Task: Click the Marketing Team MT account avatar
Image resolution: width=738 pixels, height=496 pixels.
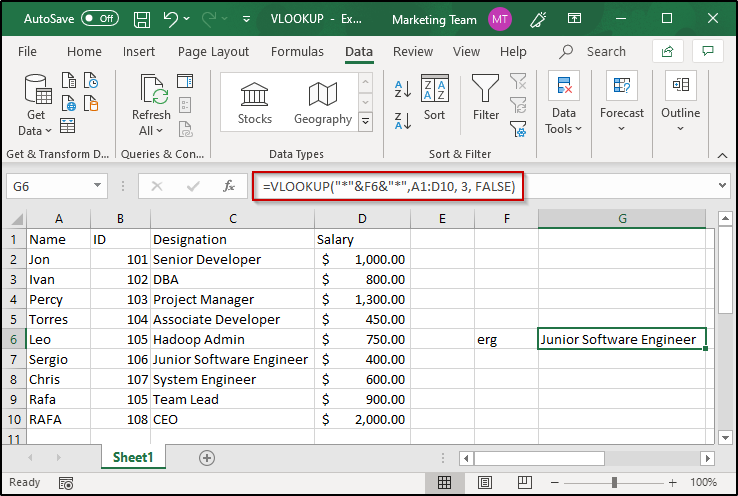Action: pos(499,19)
